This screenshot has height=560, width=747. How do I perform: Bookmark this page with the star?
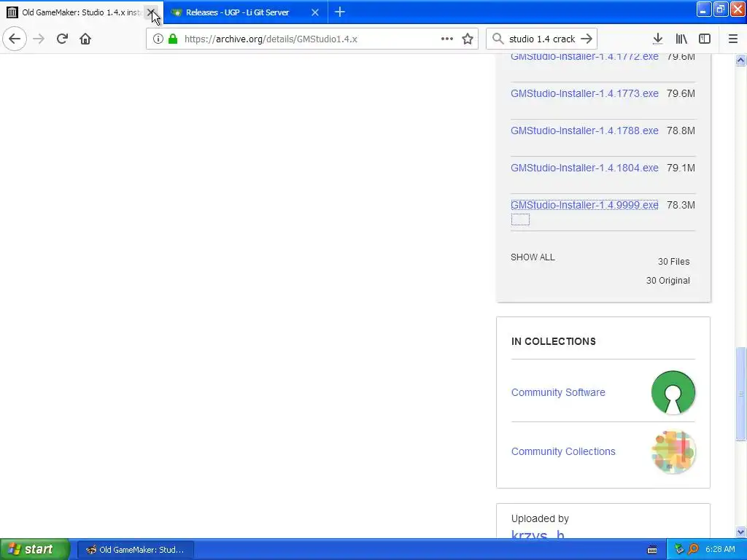tap(468, 39)
